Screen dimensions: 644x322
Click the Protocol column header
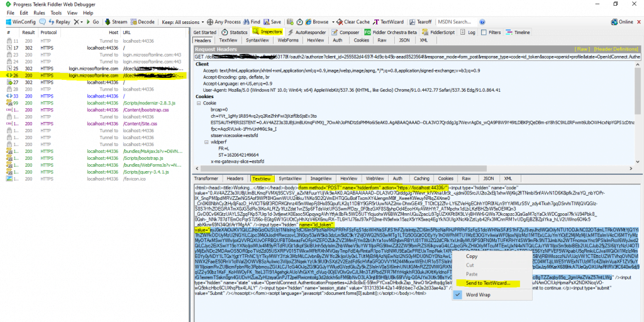pos(48,33)
